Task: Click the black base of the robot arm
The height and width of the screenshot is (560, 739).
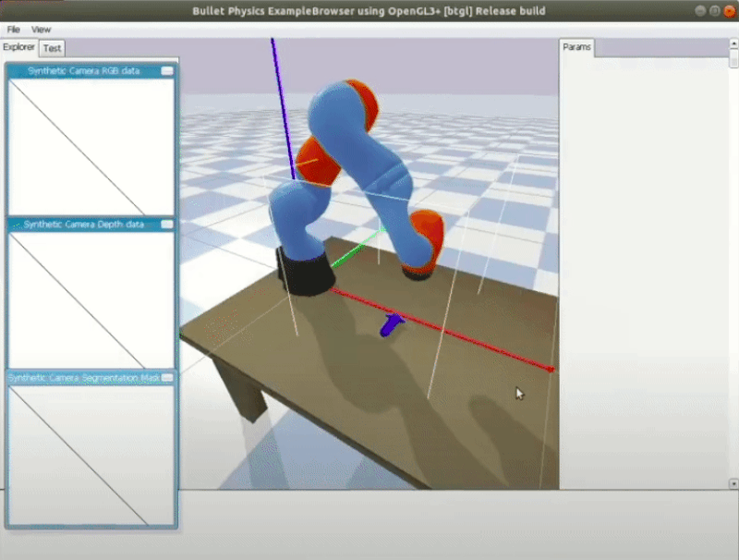Action: (308, 274)
